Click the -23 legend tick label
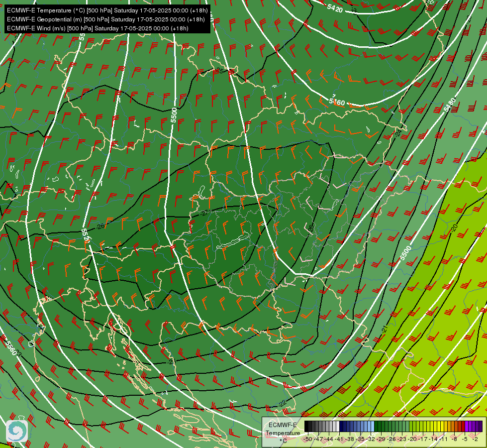This screenshot has width=487, height=448. (x=401, y=439)
